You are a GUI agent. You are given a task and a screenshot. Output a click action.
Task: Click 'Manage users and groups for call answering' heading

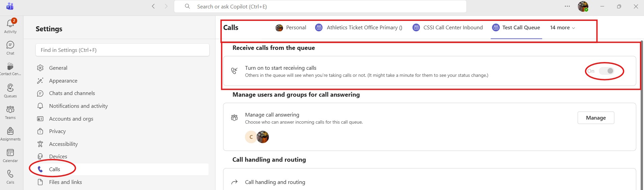296,95
